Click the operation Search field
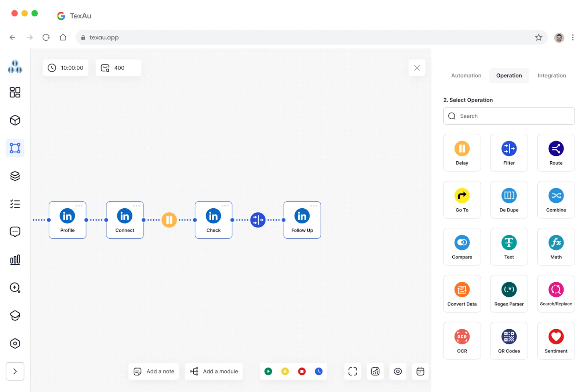 tap(509, 116)
